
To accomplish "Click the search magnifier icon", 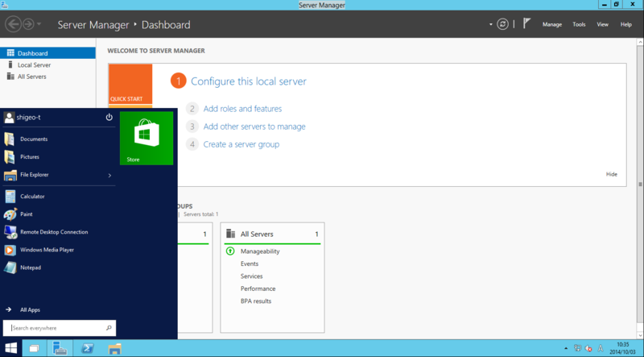I will (x=109, y=328).
